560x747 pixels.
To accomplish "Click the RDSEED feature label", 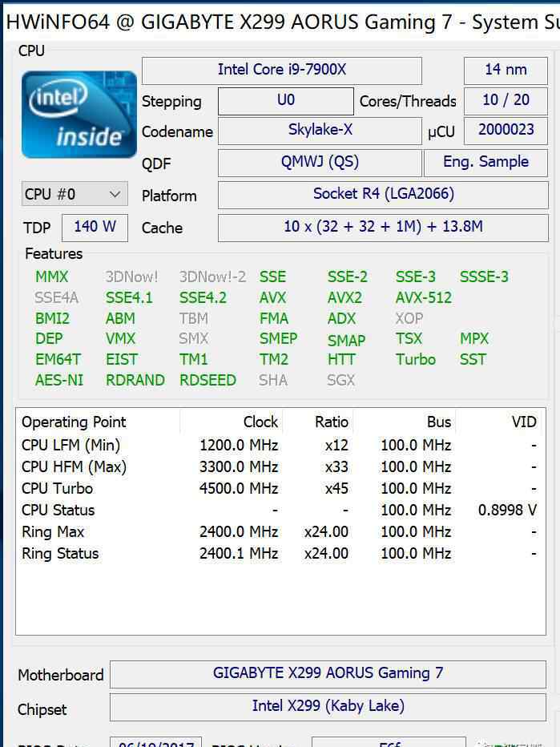I will pyautogui.click(x=207, y=380).
